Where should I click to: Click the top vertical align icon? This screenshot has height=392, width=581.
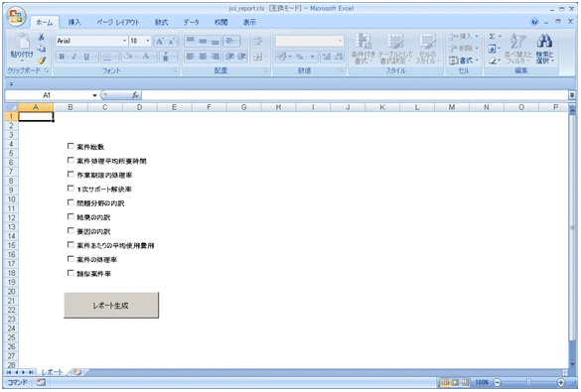tap(190, 41)
